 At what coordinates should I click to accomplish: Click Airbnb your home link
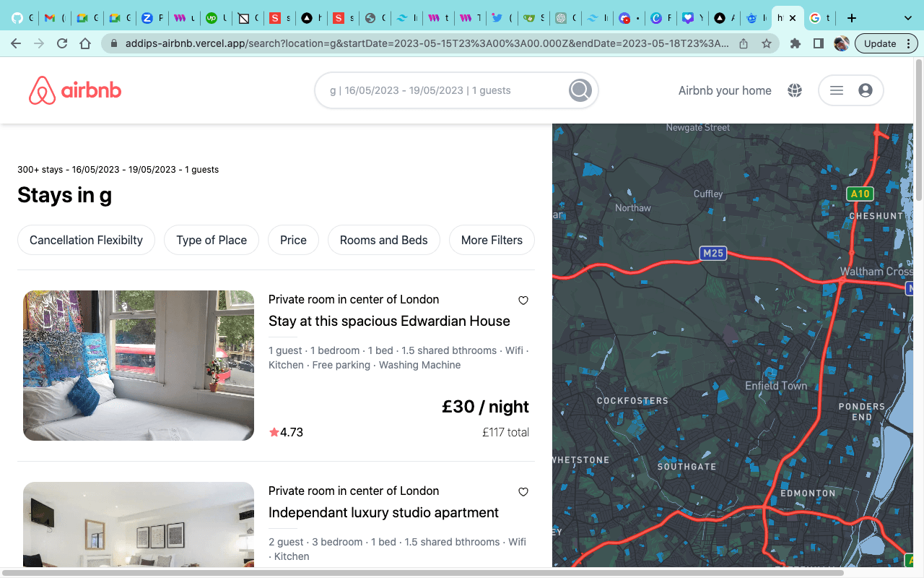click(x=725, y=90)
